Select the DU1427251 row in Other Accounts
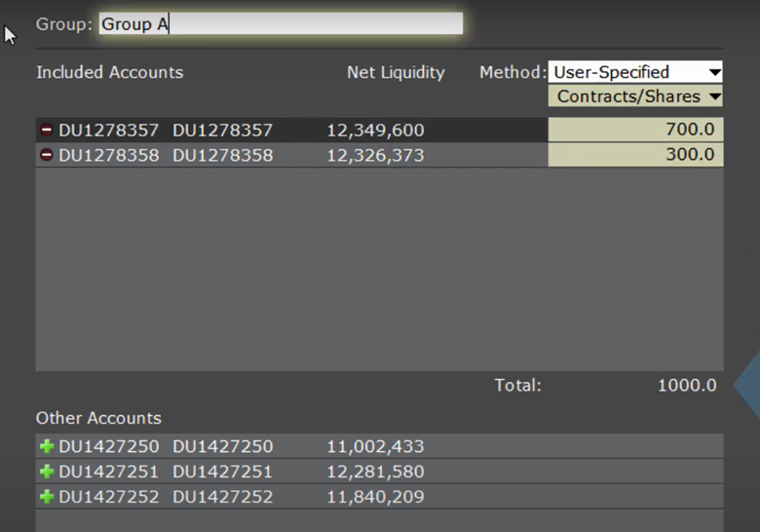The image size is (760, 532). point(222,472)
